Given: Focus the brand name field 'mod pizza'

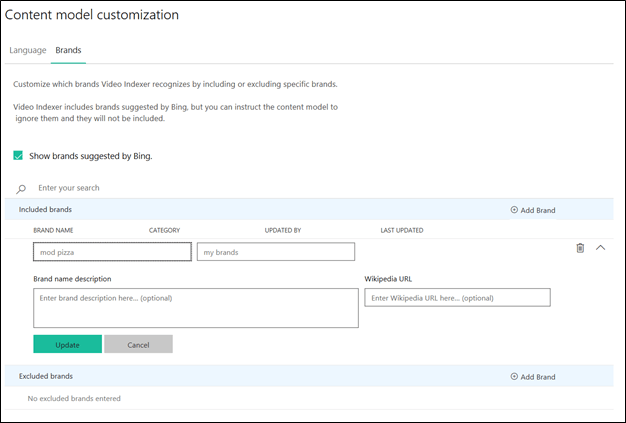Looking at the screenshot, I should pos(112,252).
